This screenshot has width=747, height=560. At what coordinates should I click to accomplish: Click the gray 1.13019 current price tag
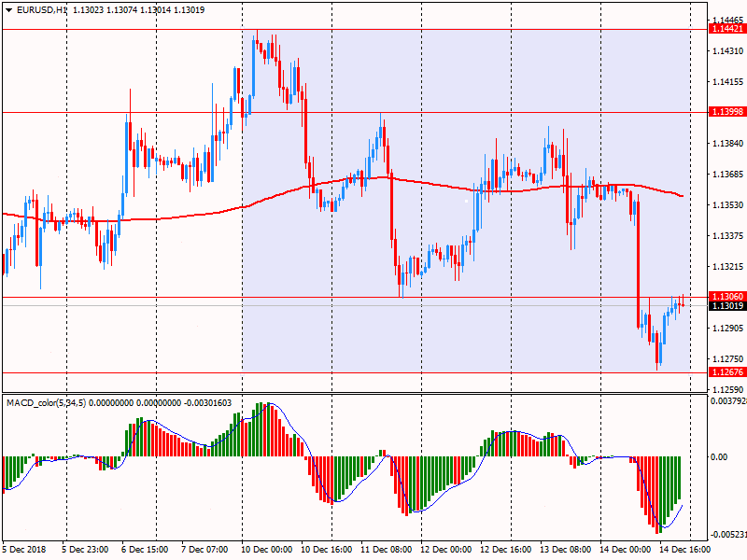pyautogui.click(x=727, y=306)
